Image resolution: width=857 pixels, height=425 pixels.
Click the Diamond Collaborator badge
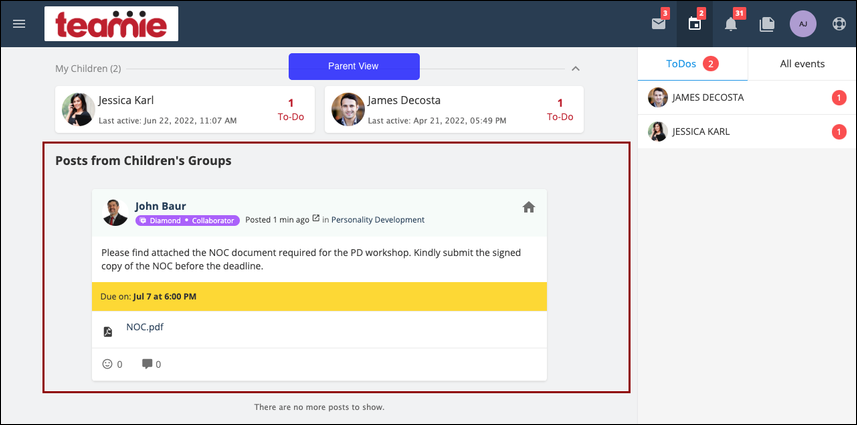187,220
